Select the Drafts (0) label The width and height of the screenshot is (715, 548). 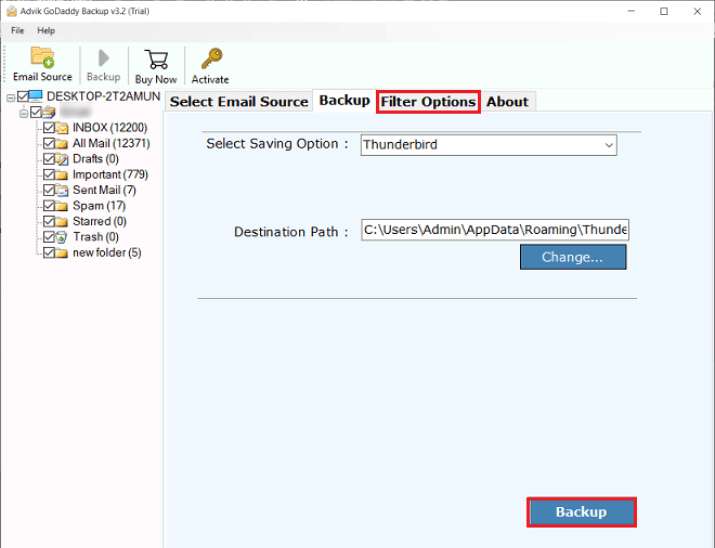point(96,159)
